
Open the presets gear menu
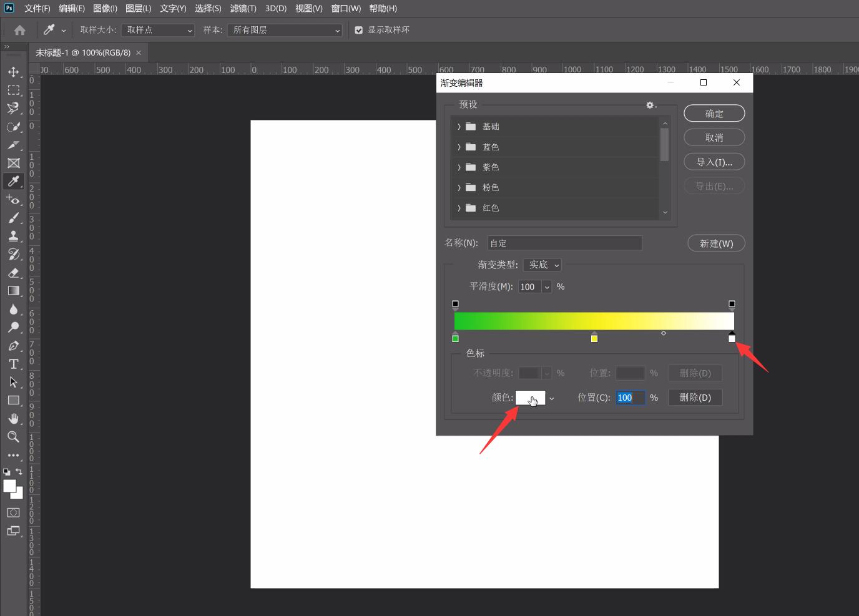click(x=651, y=105)
